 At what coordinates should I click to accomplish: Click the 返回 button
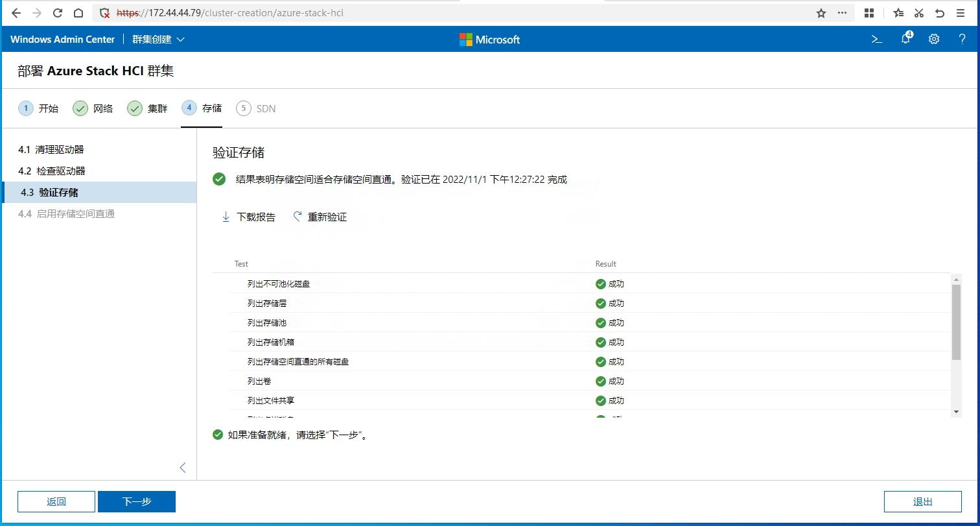click(x=56, y=501)
